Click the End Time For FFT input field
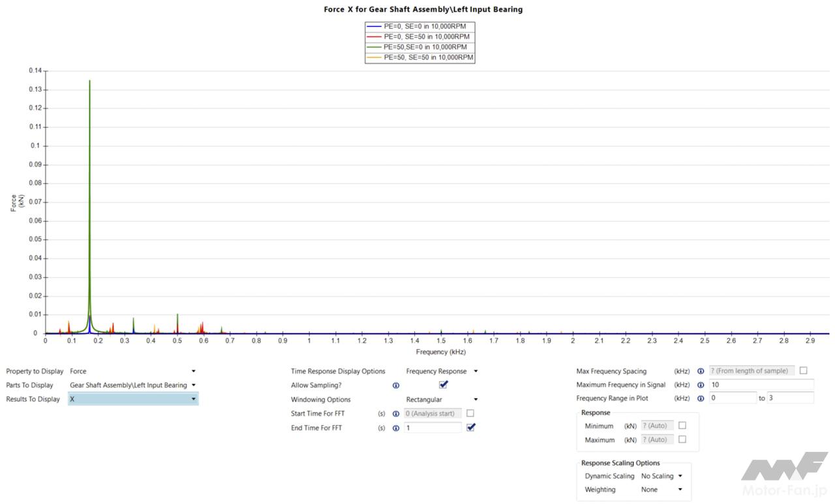The image size is (835, 504). pos(432,428)
